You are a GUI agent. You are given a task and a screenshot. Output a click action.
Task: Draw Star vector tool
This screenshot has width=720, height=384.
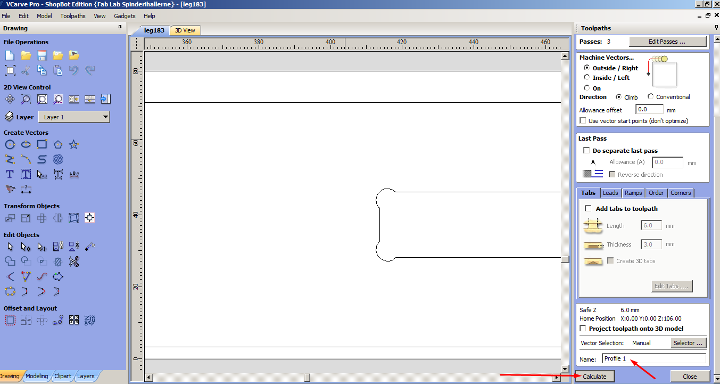74,145
